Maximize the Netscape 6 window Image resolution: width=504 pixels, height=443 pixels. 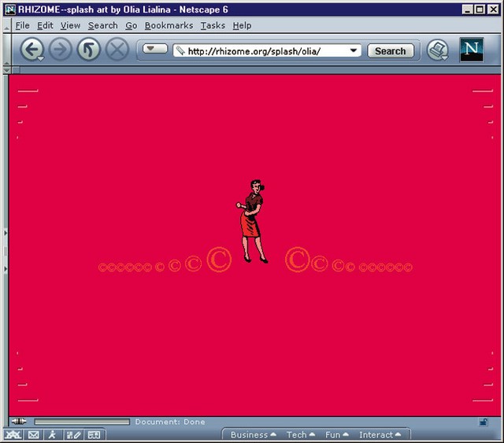pos(480,9)
